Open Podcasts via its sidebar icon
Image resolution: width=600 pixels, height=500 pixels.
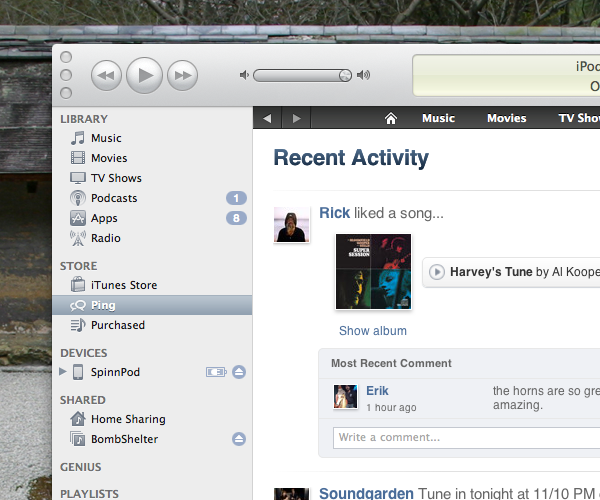[x=78, y=198]
